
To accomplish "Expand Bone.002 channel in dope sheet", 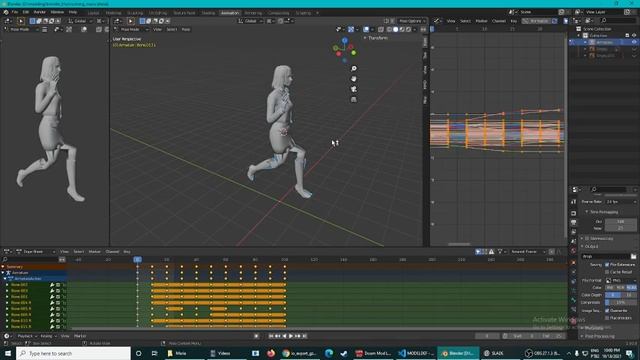I will click(x=7, y=285).
